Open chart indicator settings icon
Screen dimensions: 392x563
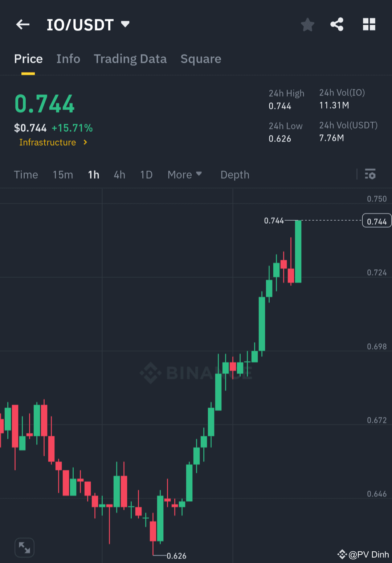click(x=371, y=175)
